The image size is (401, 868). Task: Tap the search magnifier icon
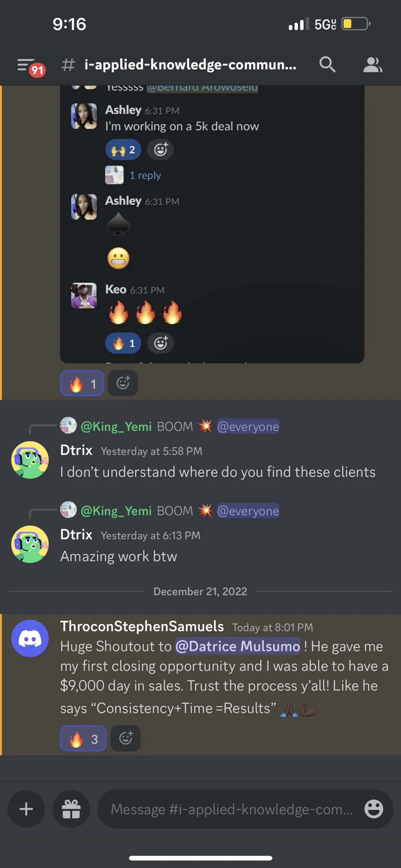pos(327,64)
